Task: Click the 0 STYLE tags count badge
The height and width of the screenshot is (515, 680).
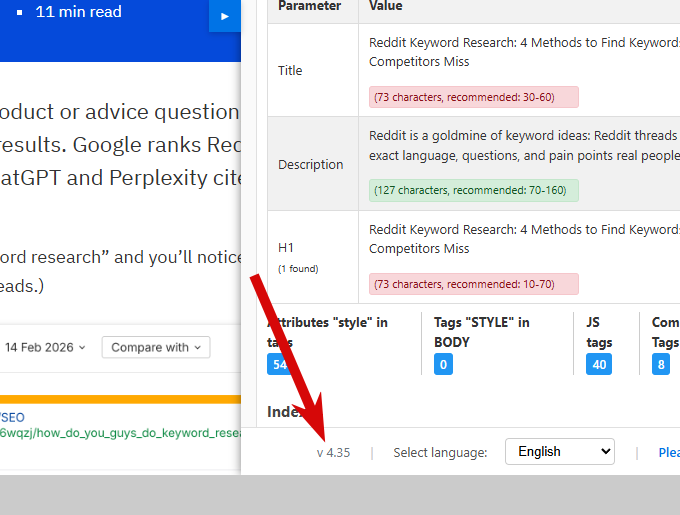Action: [x=443, y=364]
